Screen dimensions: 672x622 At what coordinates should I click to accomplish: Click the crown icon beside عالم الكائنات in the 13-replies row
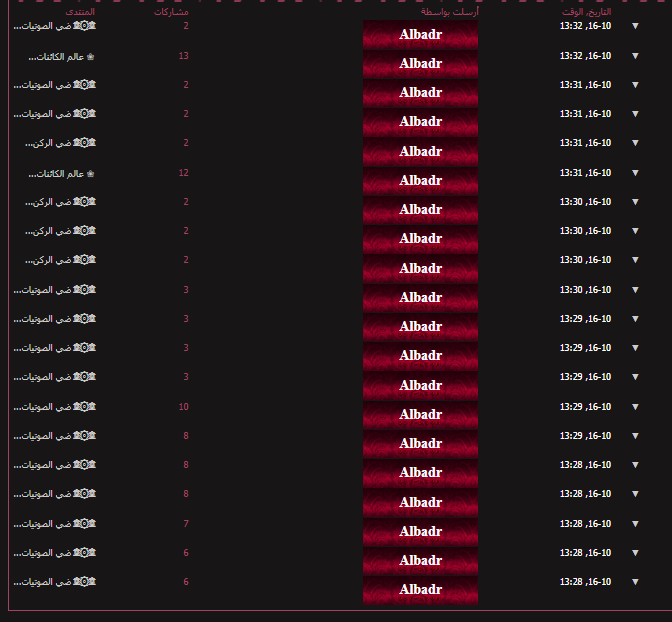coord(91,57)
